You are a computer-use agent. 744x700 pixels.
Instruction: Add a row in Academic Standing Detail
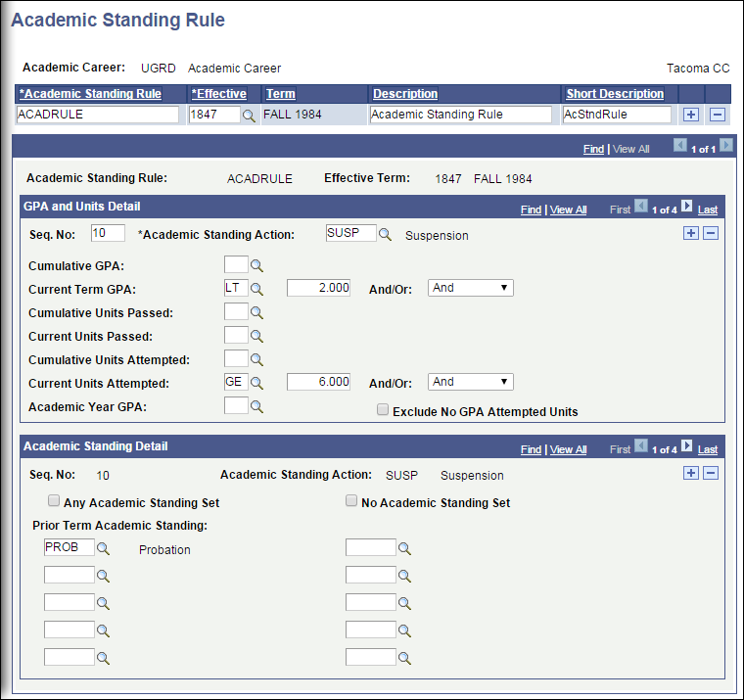coord(691,473)
